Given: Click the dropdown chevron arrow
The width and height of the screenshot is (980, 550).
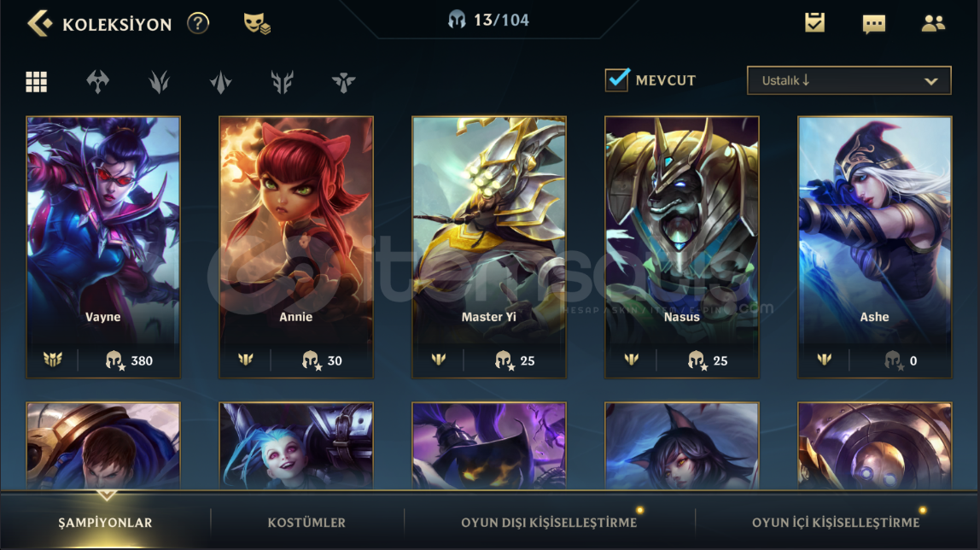Looking at the screenshot, I should click(930, 81).
